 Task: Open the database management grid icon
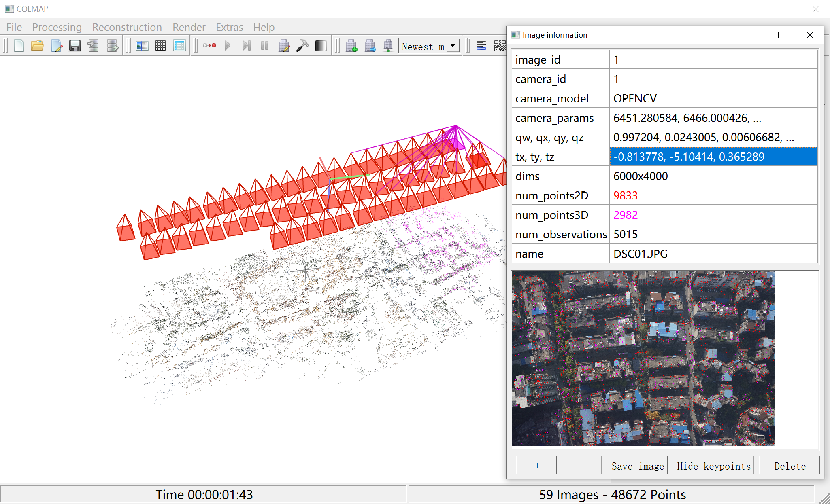[x=179, y=46]
